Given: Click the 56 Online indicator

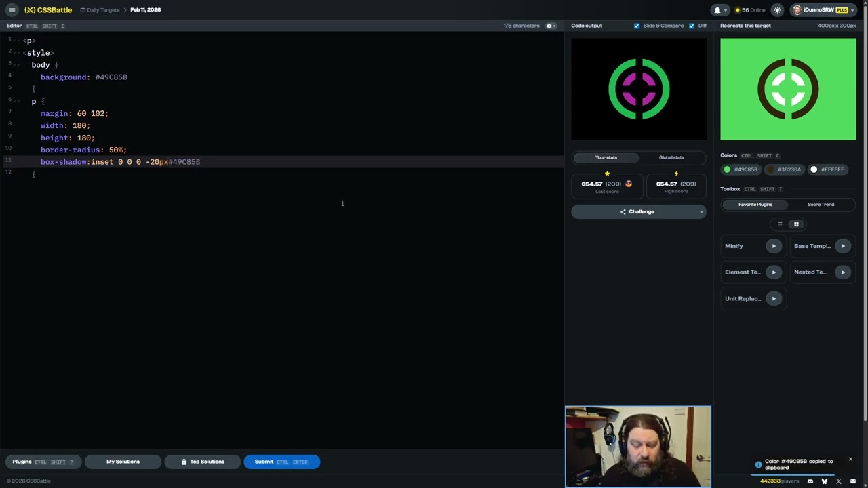Looking at the screenshot, I should click(750, 10).
